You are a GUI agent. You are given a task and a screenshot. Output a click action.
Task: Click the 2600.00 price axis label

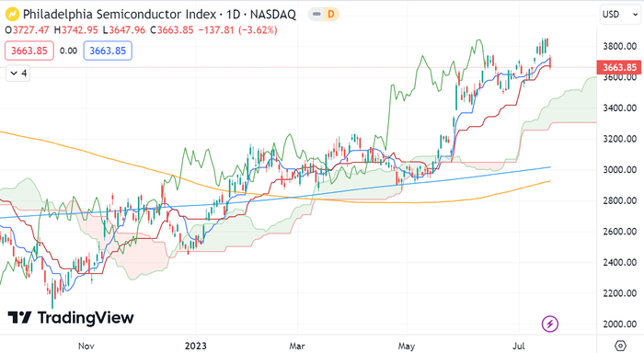pos(619,232)
